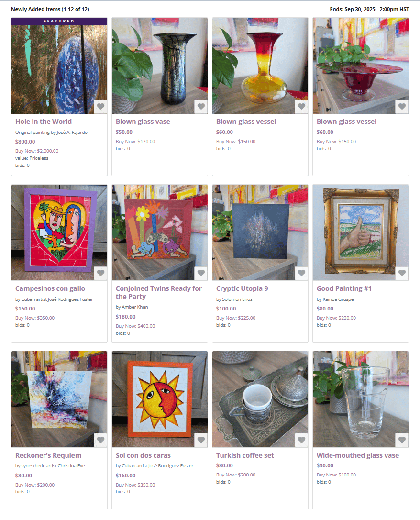Click heart icon on Blown glass vase

tap(201, 107)
